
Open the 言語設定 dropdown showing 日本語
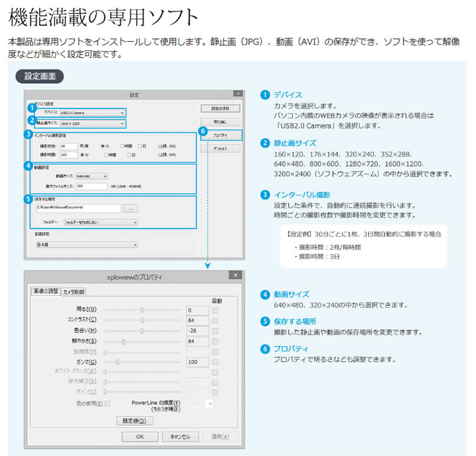87,244
